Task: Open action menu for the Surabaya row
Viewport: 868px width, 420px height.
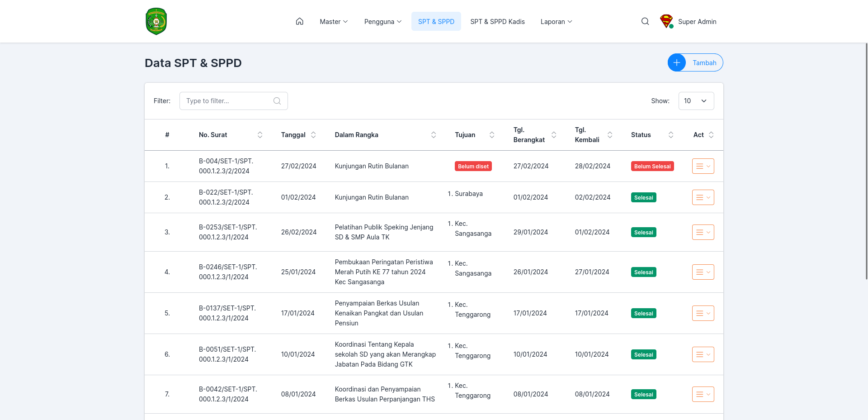Action: pos(703,197)
